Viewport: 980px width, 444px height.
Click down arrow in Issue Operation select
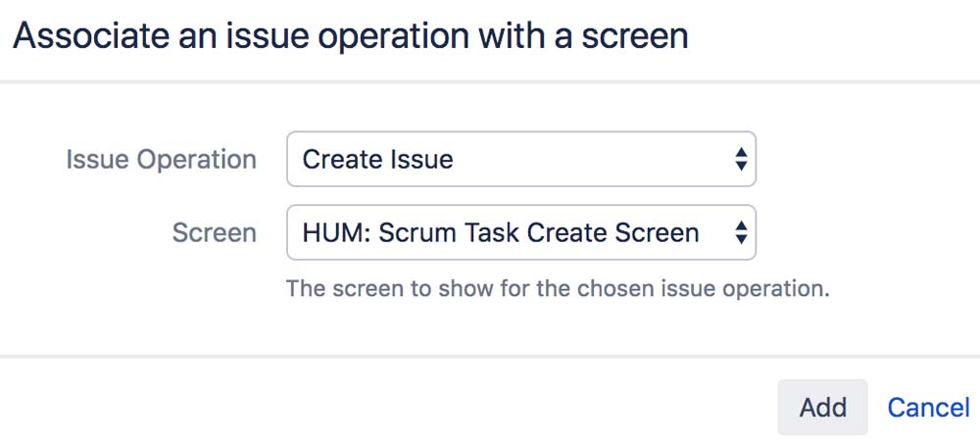[x=741, y=166]
